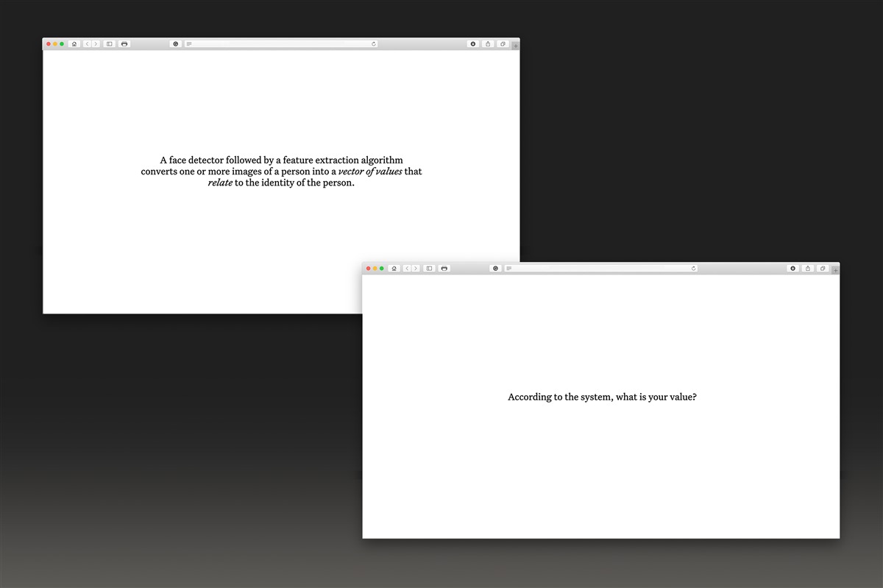Screen dimensions: 883x588
Task: Show tab overview in top-left browser window
Action: click(503, 44)
